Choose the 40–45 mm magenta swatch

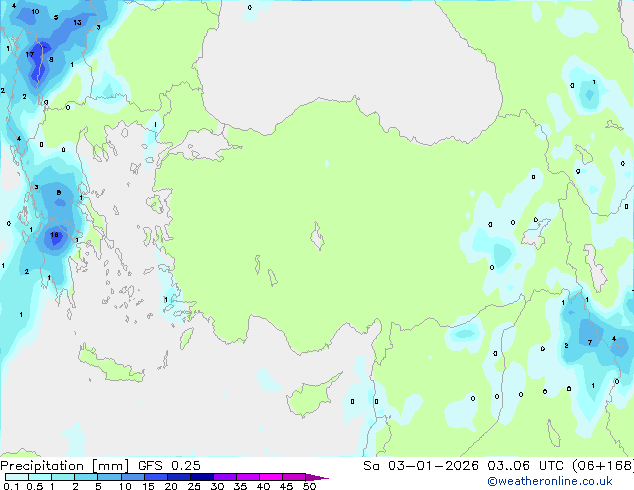pyautogui.click(x=271, y=477)
